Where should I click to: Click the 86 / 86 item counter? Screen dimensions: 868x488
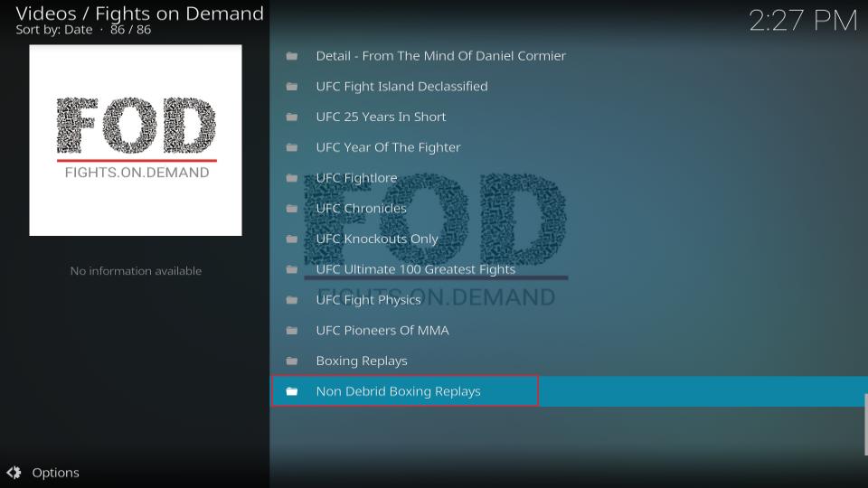pyautogui.click(x=130, y=30)
